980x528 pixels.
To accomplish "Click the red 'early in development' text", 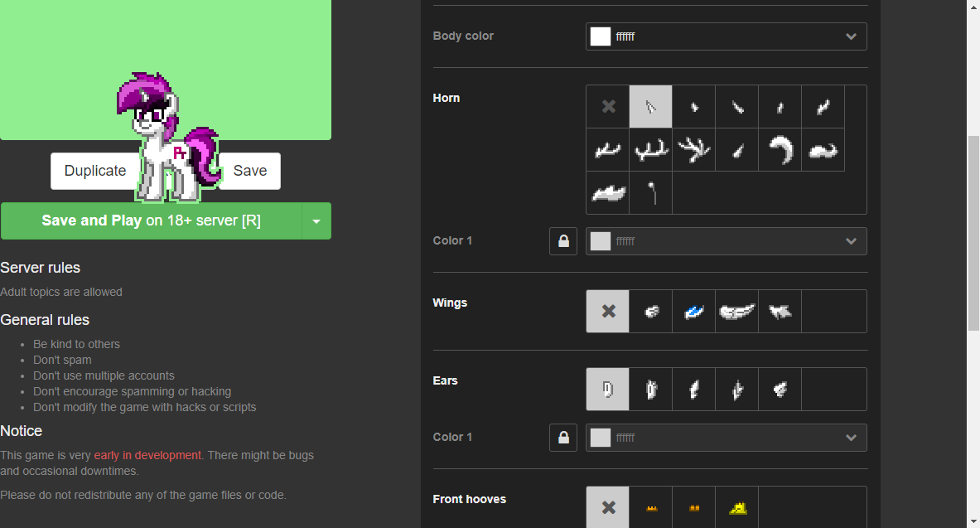I will 147,455.
